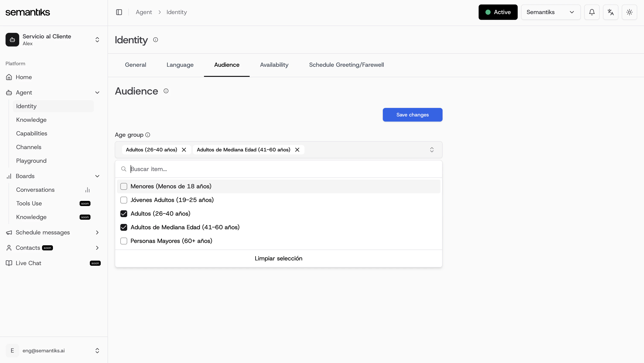Open the Language tab
The image size is (644, 363).
[x=180, y=65]
